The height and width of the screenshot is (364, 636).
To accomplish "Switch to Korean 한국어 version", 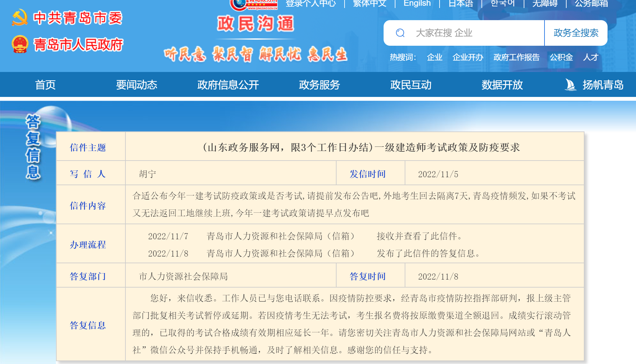I will point(503,3).
